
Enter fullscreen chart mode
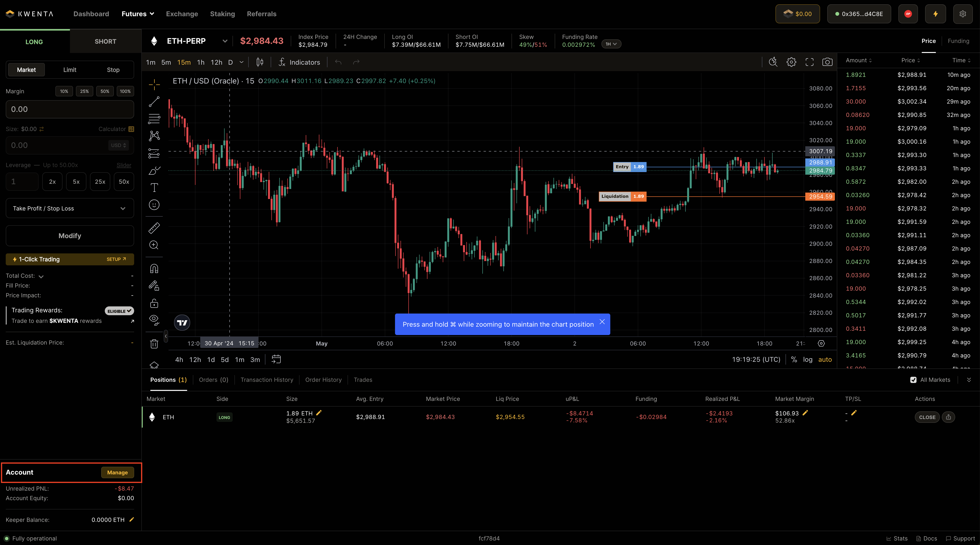pyautogui.click(x=809, y=62)
